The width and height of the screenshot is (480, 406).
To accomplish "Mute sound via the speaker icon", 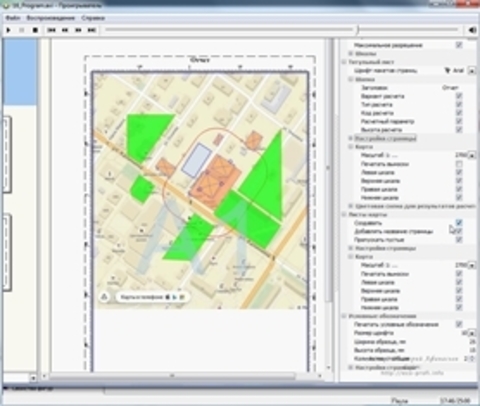I will coord(472,30).
